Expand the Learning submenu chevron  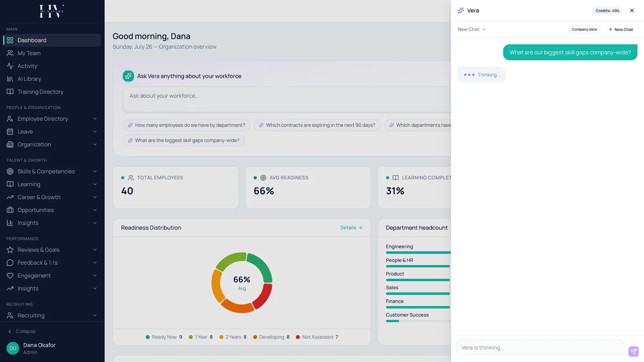click(95, 184)
